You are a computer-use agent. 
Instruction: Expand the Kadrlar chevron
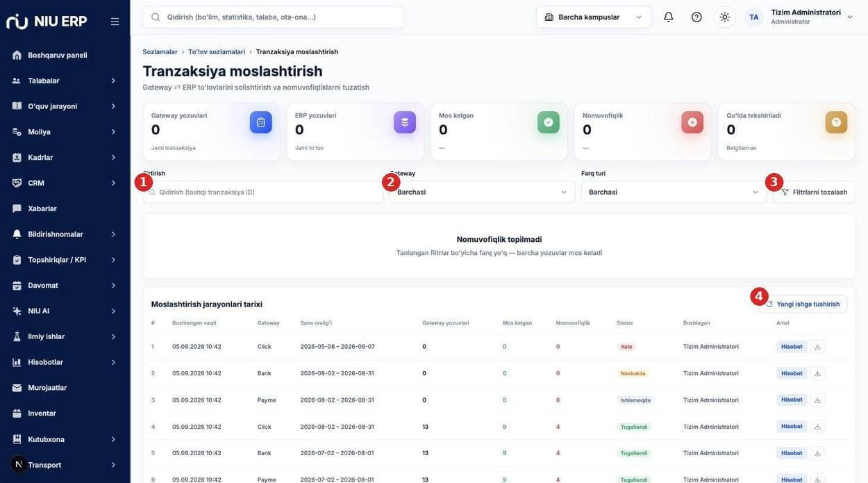(x=113, y=158)
